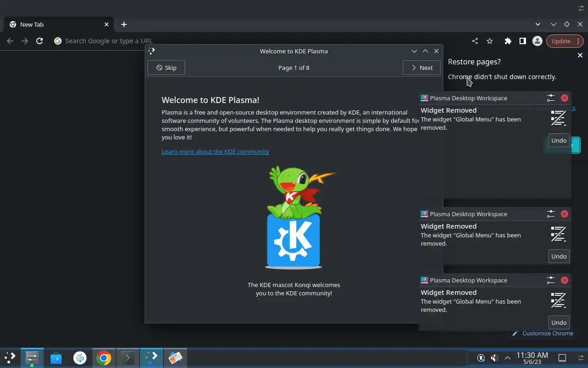
Task: Share this page from the Chrome toolbar
Action: pos(475,41)
